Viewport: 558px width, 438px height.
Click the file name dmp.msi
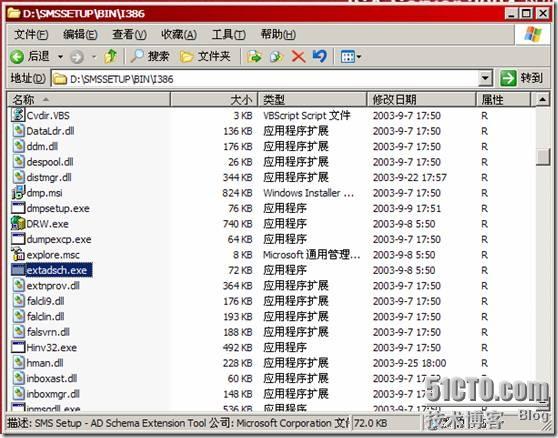click(44, 193)
